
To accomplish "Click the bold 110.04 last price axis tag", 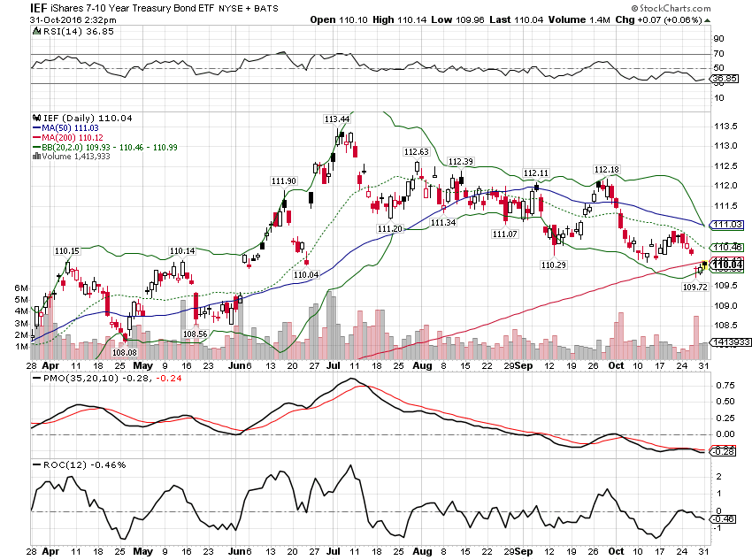I will click(x=727, y=265).
